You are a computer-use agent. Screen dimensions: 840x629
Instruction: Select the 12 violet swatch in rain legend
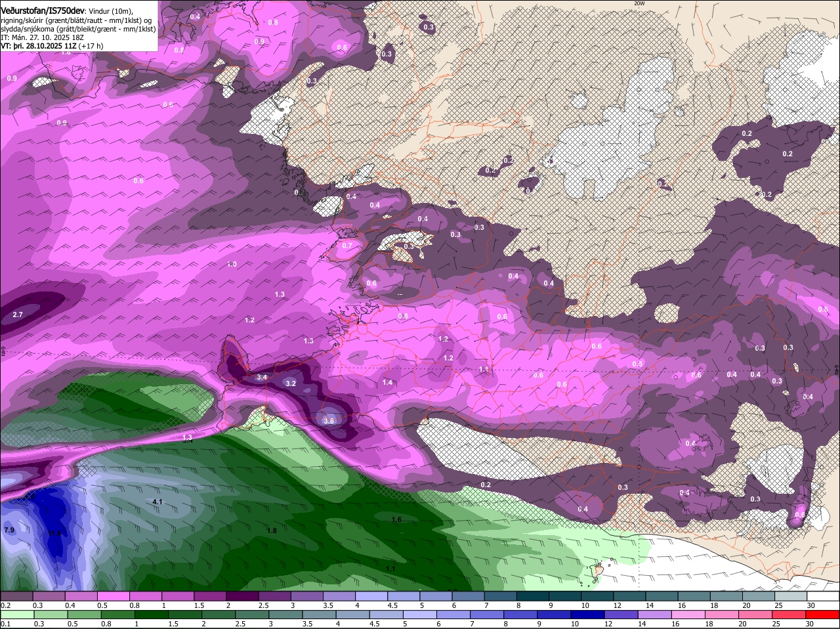[x=621, y=615]
